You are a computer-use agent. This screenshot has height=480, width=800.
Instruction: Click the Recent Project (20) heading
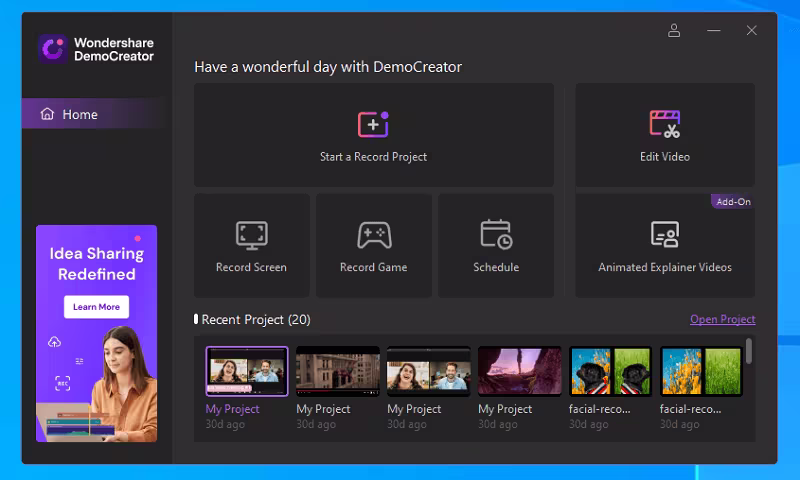tap(256, 320)
